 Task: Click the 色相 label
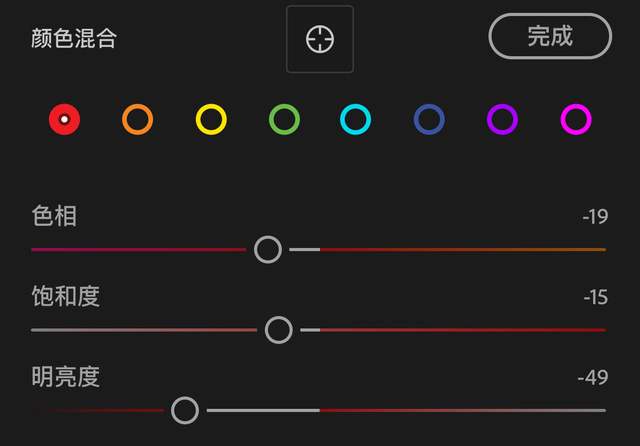[x=54, y=215]
